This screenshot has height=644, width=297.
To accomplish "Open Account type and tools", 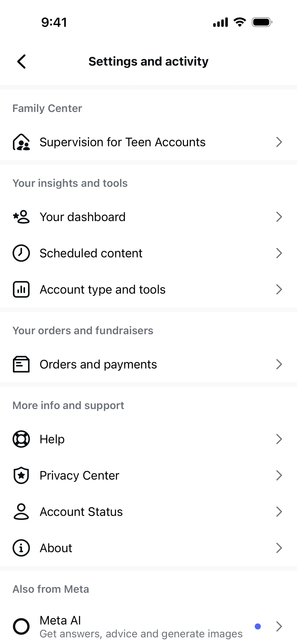I will coord(103,289).
